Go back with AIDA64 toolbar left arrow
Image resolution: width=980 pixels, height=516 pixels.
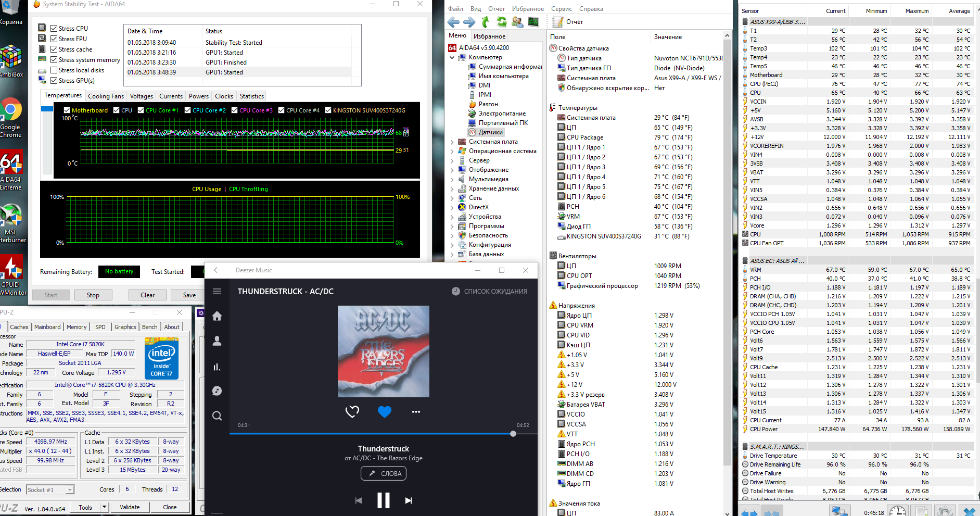454,22
